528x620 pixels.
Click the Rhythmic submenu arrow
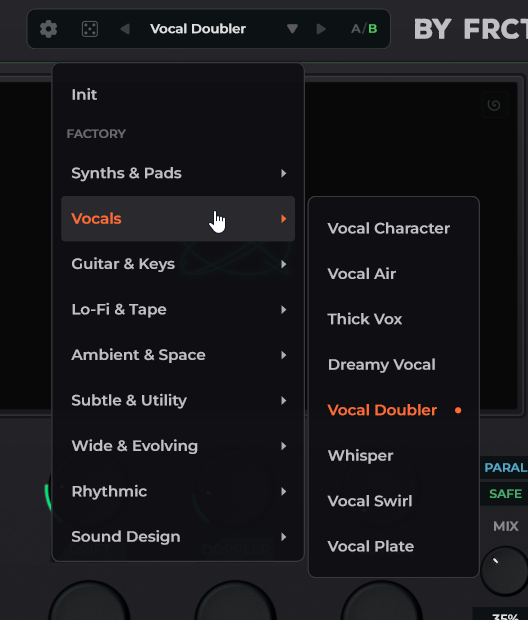[x=283, y=491]
